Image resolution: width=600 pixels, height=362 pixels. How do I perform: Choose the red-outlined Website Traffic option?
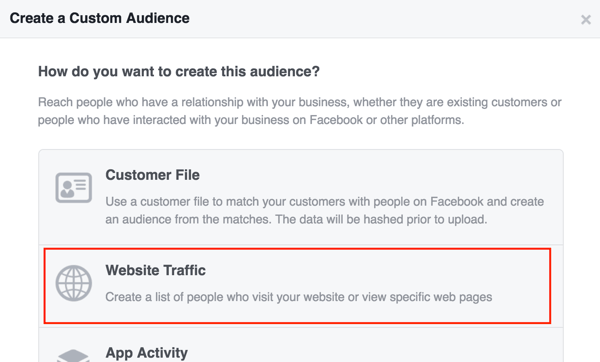297,286
